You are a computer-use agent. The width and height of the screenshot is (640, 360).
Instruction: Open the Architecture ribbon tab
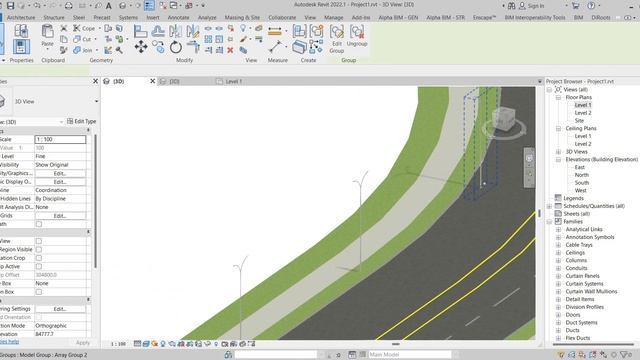click(x=21, y=18)
